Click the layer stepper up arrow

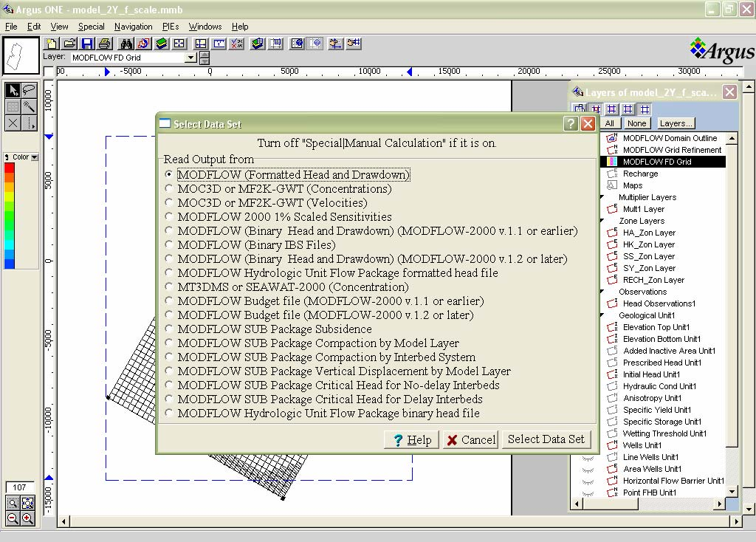pyautogui.click(x=205, y=55)
